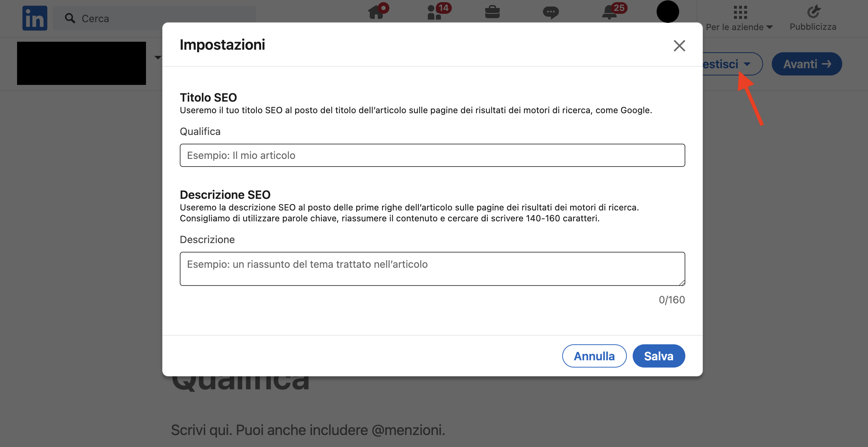Click the Avanti button
This screenshot has height=447, width=868.
point(807,64)
